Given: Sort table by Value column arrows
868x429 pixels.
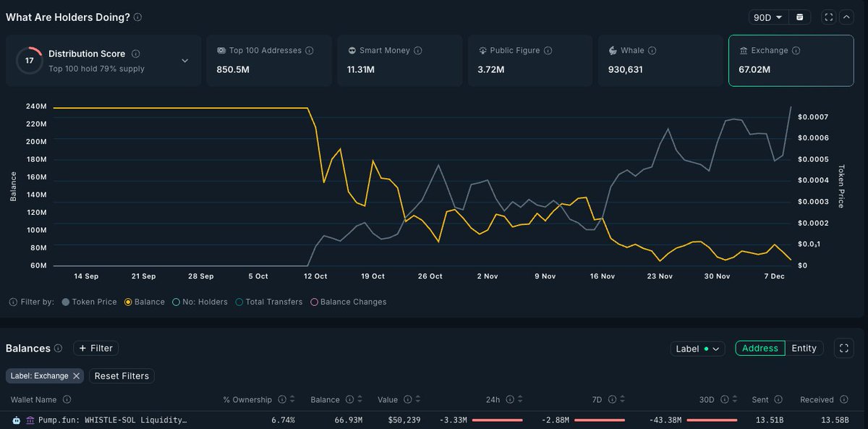Looking at the screenshot, I should pyautogui.click(x=419, y=399).
